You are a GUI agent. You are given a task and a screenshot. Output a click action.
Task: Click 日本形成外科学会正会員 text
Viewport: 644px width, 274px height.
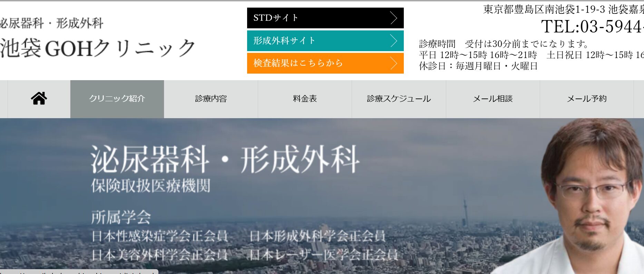[x=318, y=236]
